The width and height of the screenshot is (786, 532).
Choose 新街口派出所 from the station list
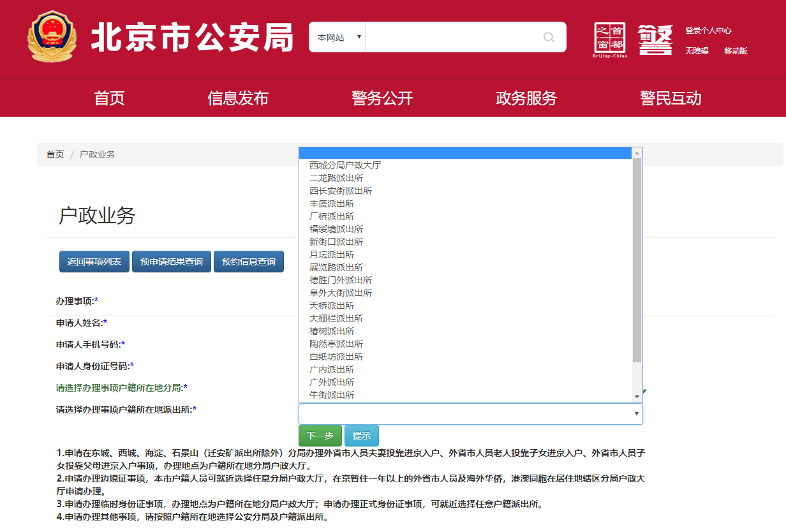click(336, 241)
